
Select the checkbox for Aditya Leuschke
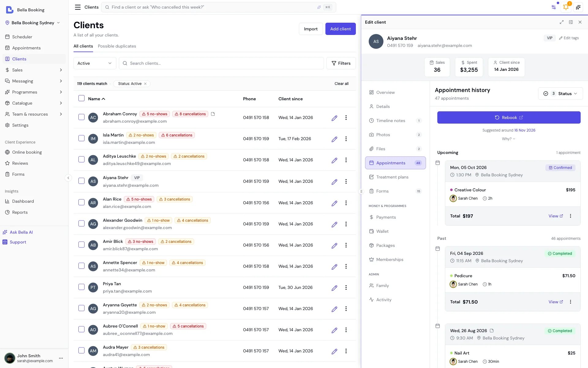pyautogui.click(x=81, y=159)
